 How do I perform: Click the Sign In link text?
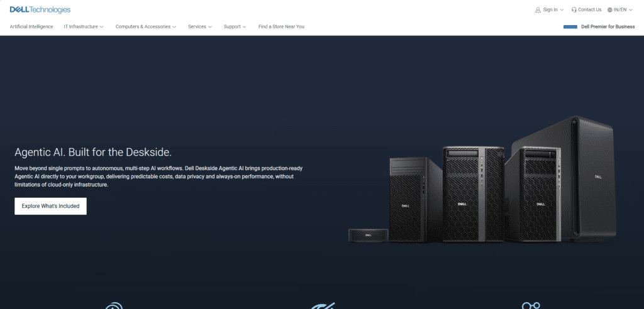coord(550,10)
